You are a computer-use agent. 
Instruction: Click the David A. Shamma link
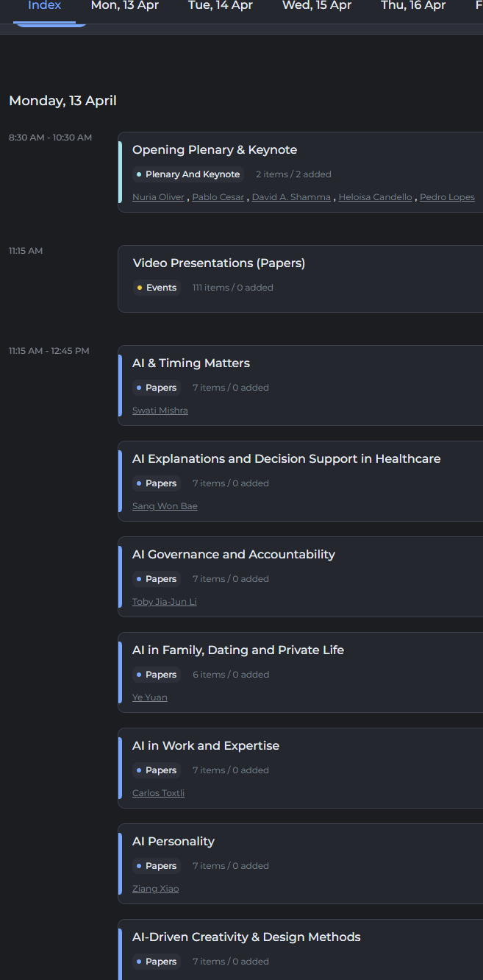[x=291, y=197]
